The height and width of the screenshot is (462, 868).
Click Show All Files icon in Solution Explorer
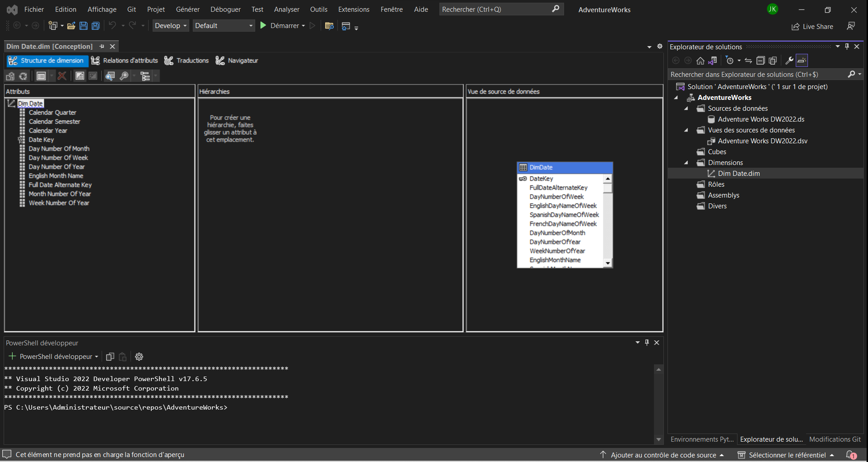[773, 61]
